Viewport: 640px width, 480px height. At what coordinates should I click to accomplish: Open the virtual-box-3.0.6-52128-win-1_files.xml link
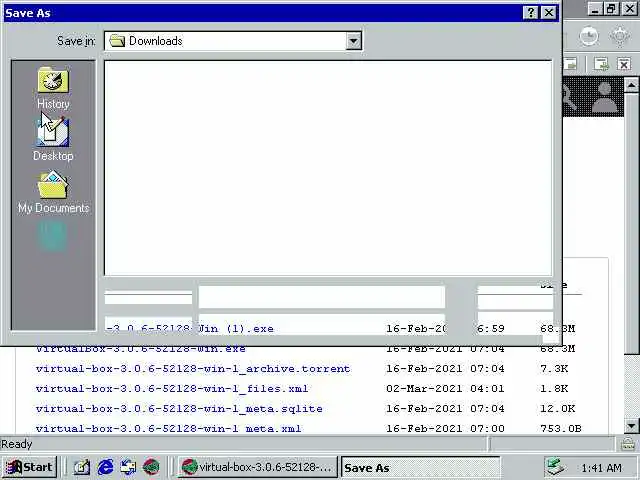(x=172, y=389)
